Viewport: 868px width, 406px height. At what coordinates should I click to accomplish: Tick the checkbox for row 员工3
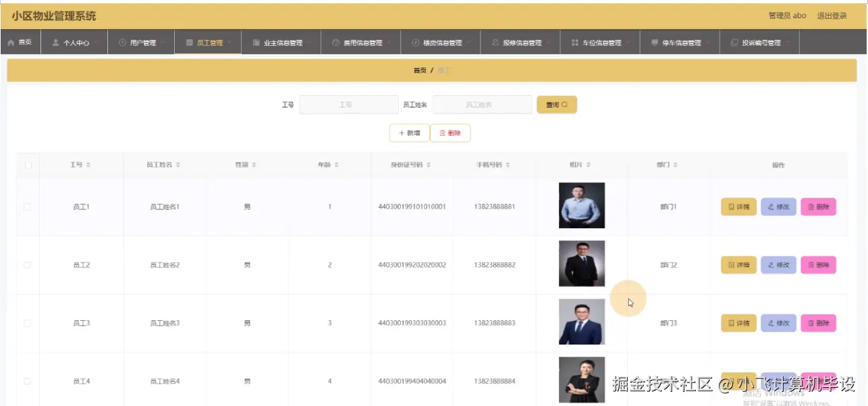click(28, 323)
